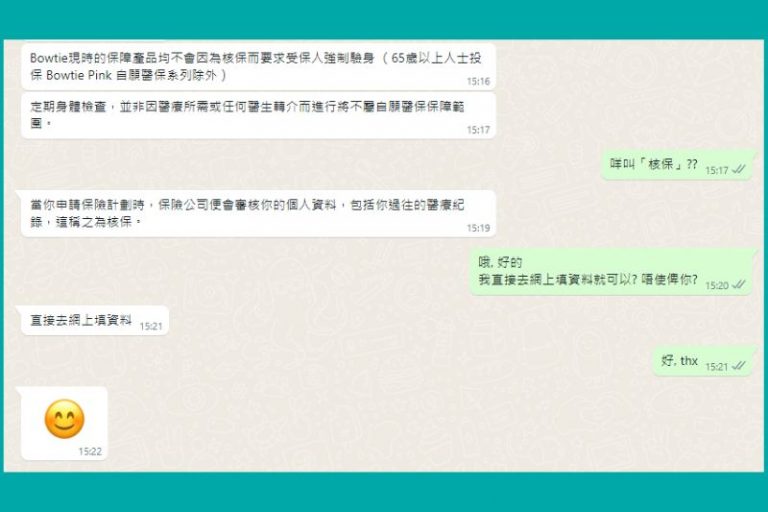Click the 15:22 timestamp under emoji
Image resolution: width=768 pixels, height=512 pixels.
(90, 451)
